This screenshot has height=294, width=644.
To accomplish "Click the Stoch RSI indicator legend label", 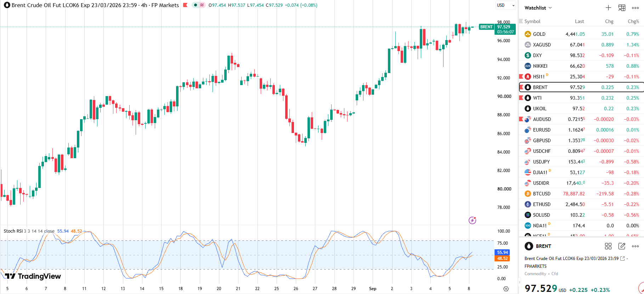I will (13, 231).
